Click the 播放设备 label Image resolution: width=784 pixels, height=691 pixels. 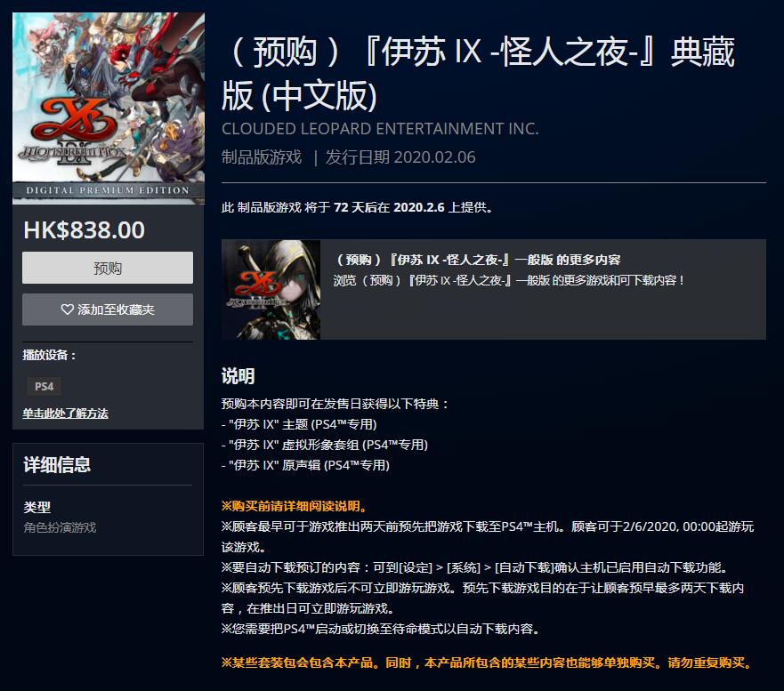point(49,355)
